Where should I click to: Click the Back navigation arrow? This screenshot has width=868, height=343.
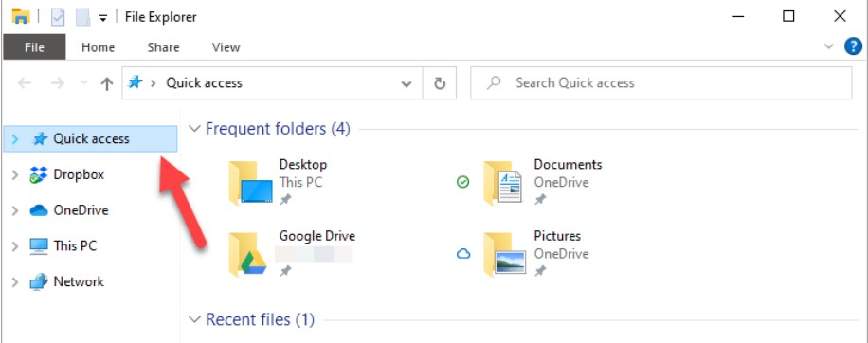click(25, 83)
